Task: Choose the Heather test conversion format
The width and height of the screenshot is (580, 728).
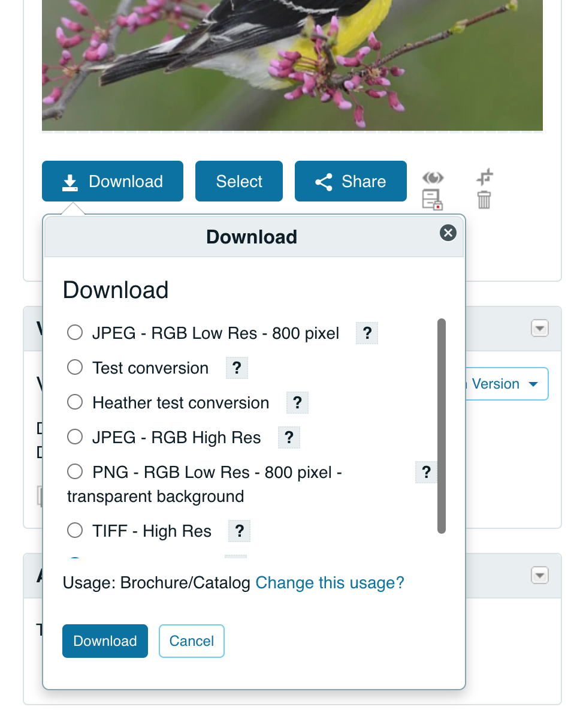Action: (x=75, y=402)
